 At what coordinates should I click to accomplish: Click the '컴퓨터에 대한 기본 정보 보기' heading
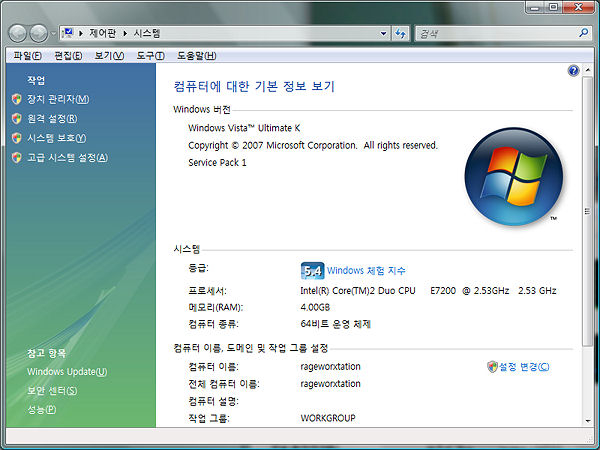254,86
